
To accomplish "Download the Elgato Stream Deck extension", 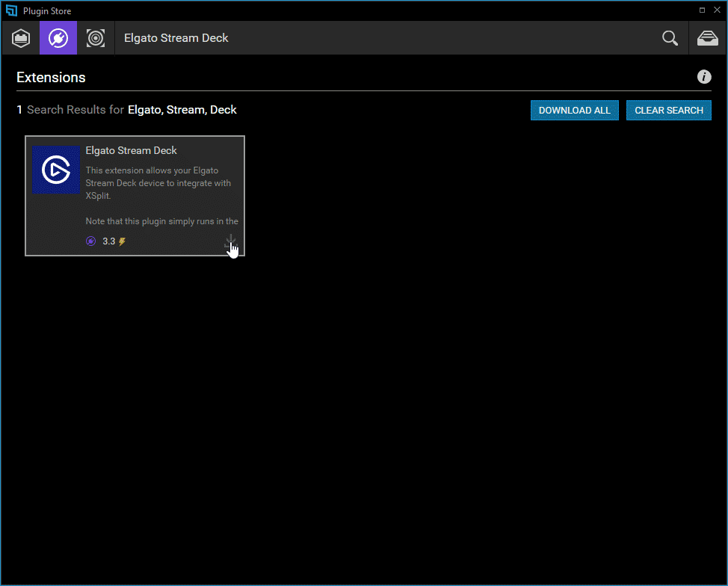I will [x=230, y=241].
